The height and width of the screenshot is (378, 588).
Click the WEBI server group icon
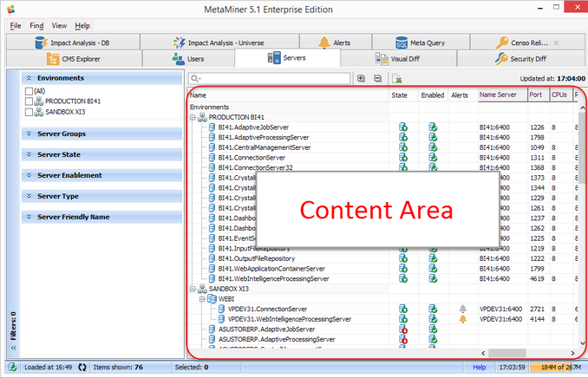[212, 299]
